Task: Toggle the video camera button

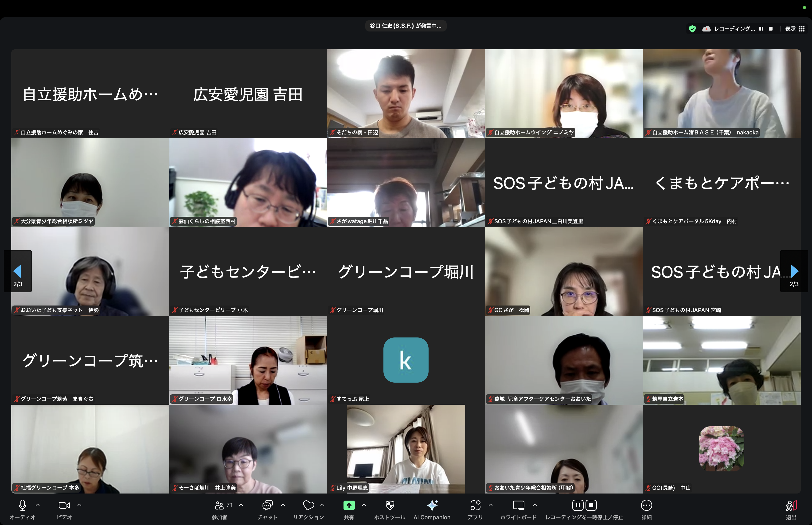Action: coord(64,505)
